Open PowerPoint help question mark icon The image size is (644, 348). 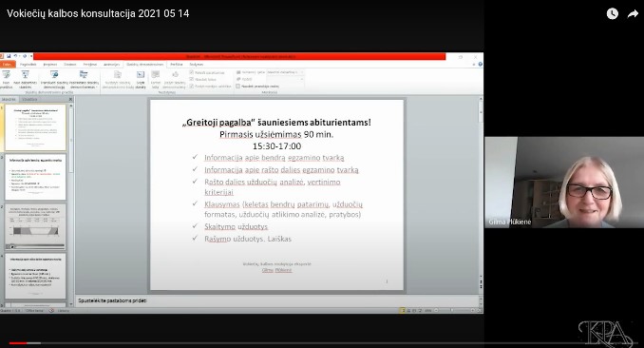click(x=480, y=64)
